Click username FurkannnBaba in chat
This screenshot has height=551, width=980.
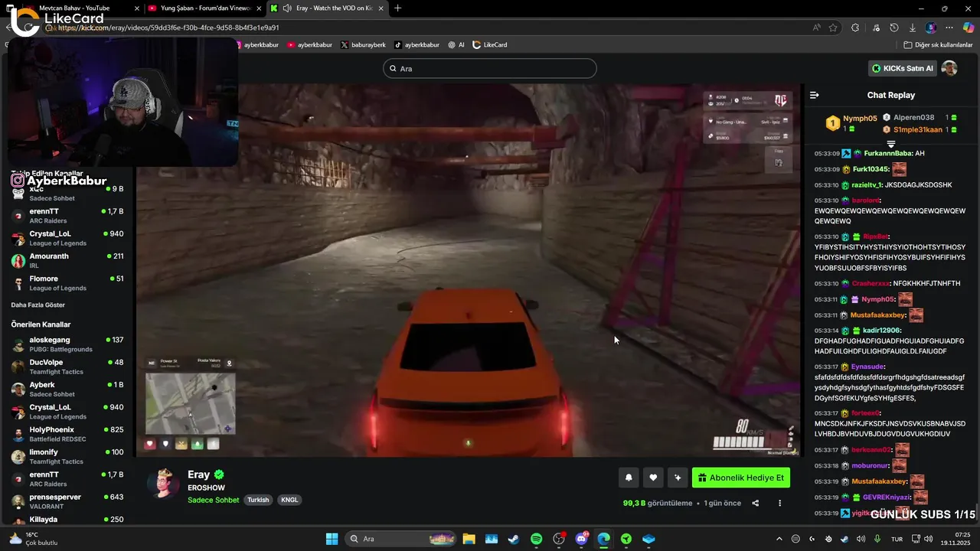click(x=887, y=153)
